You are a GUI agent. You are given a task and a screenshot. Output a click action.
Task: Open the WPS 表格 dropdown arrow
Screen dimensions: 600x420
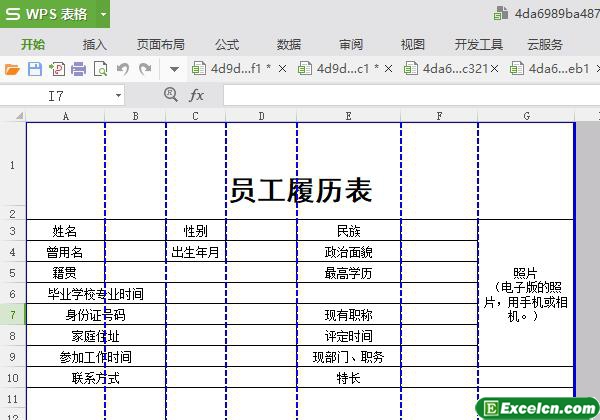(103, 15)
